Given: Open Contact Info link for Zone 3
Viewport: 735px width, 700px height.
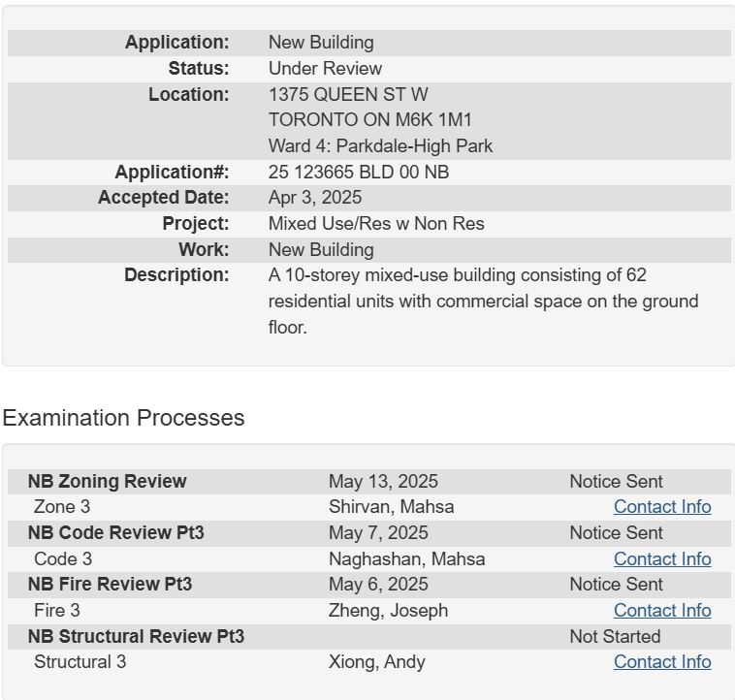Looking at the screenshot, I should pos(662,507).
